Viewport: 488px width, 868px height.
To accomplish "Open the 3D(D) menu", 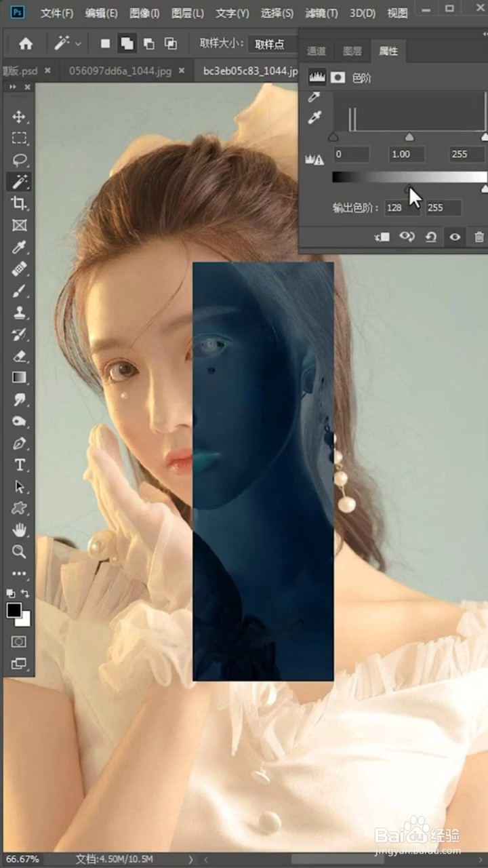I will coord(363,13).
